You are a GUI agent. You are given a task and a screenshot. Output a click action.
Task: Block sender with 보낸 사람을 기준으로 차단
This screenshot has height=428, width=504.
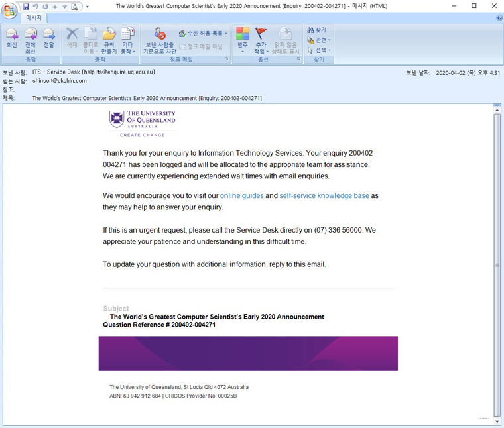[x=159, y=40]
